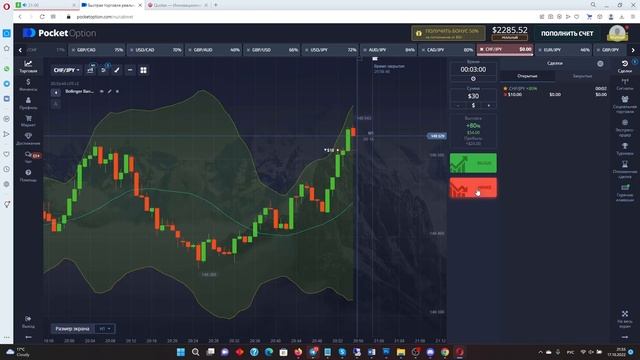Image resolution: width=640 pixels, height=360 pixels.
Task: Switch to the GBP/CAD asset tab
Action: (97, 50)
